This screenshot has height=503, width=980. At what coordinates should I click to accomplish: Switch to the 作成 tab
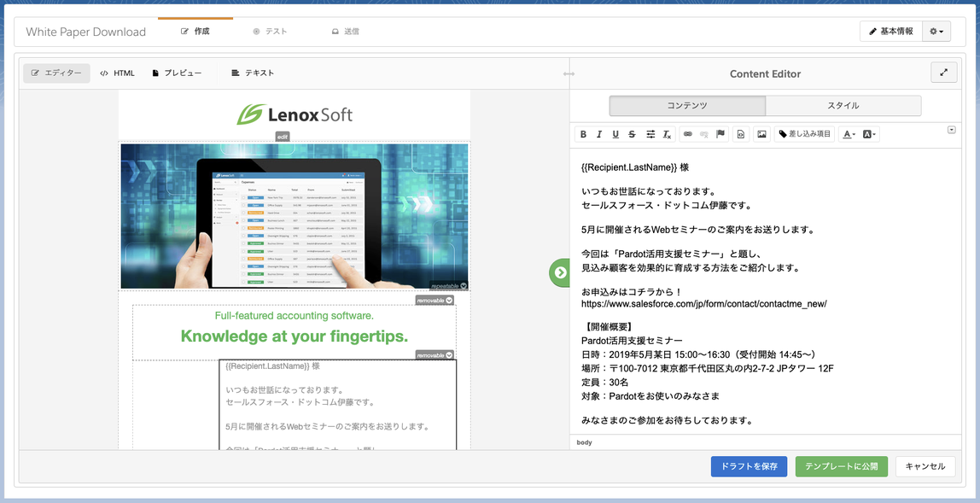(x=195, y=32)
